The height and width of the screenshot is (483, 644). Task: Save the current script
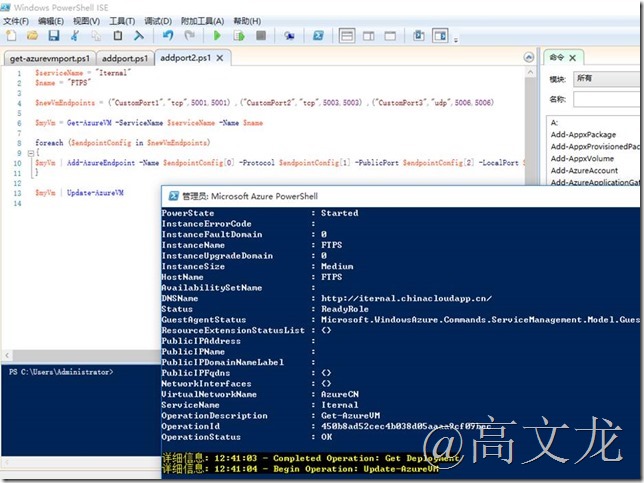coord(53,36)
